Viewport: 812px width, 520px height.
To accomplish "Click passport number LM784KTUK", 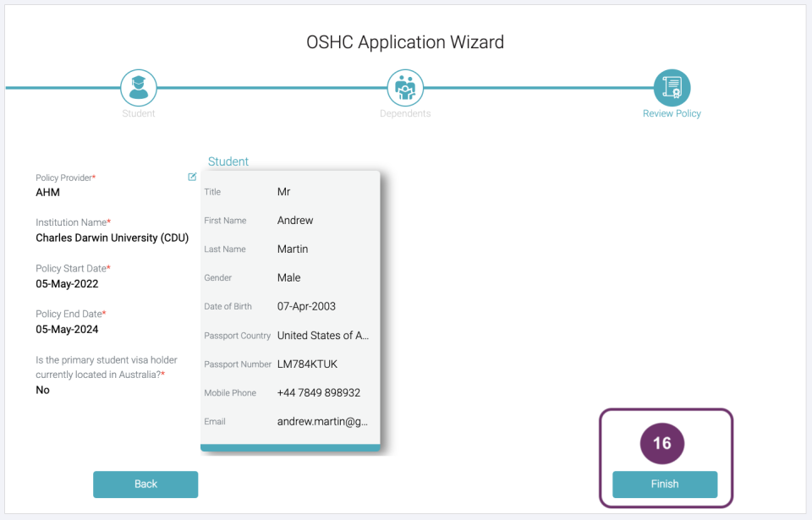I will pos(308,364).
